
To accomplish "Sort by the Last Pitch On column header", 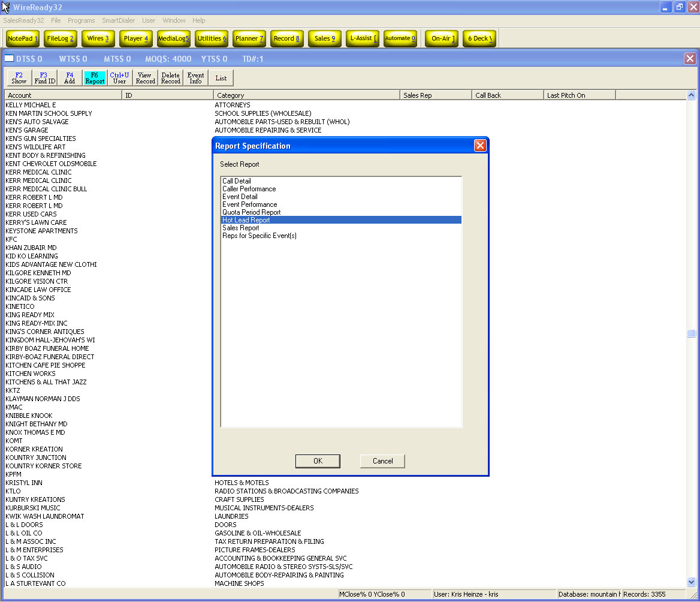I will tap(580, 95).
